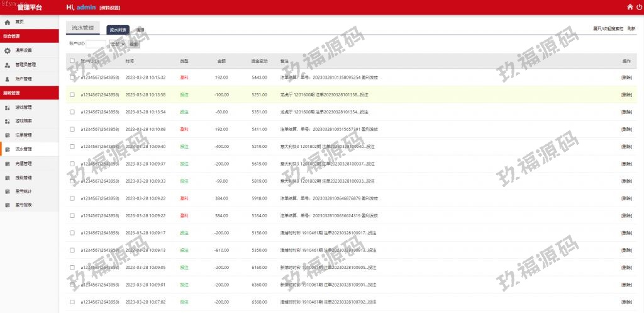The width and height of the screenshot is (644, 313).
Task: Click the 充值管理 sidebar icon
Action: (8, 163)
